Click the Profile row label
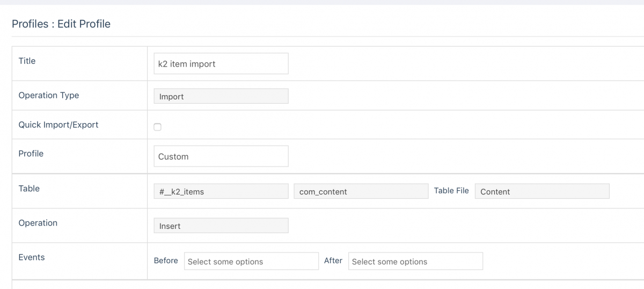Viewport: 644px width, 289px height. (x=31, y=154)
